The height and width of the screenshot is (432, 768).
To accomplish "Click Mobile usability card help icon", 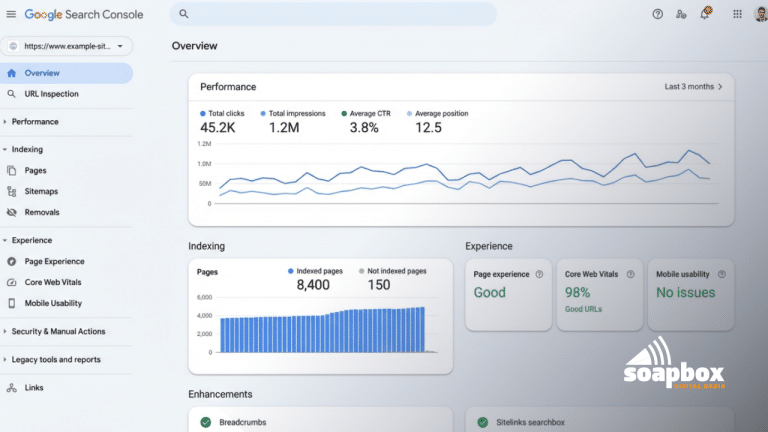I will [x=721, y=274].
